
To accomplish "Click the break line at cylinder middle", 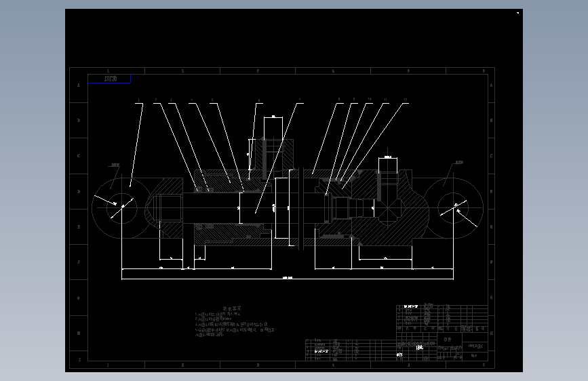I will (x=300, y=209).
